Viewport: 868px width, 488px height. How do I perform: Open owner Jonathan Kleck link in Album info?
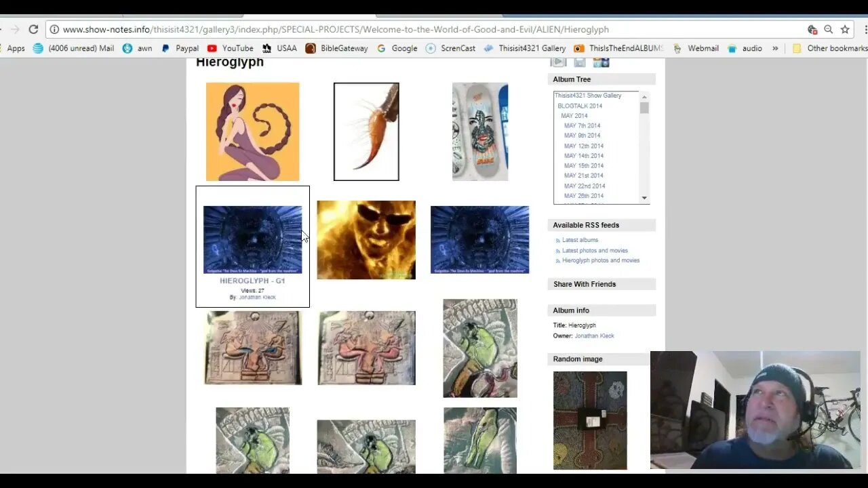pyautogui.click(x=594, y=335)
